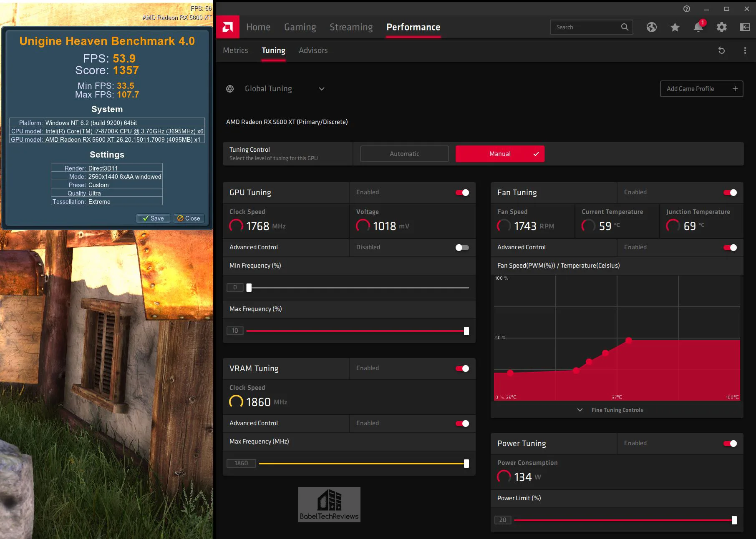Toggle Fan Tuning Advanced Control switch
Screen dimensions: 756x539
click(730, 248)
